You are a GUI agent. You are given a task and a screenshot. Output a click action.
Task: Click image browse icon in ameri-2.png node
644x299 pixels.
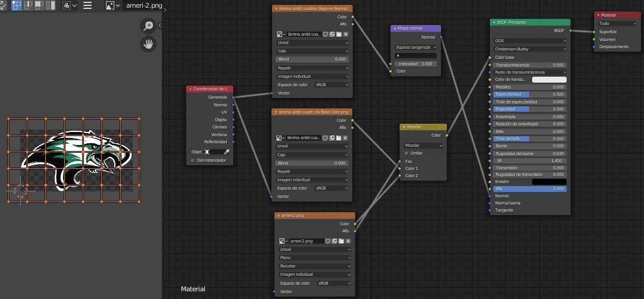coord(283,241)
